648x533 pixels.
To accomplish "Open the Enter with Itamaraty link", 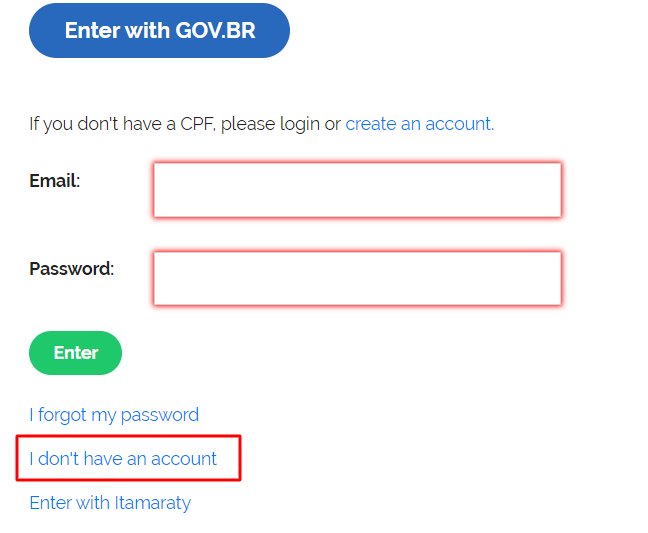I will tap(110, 503).
